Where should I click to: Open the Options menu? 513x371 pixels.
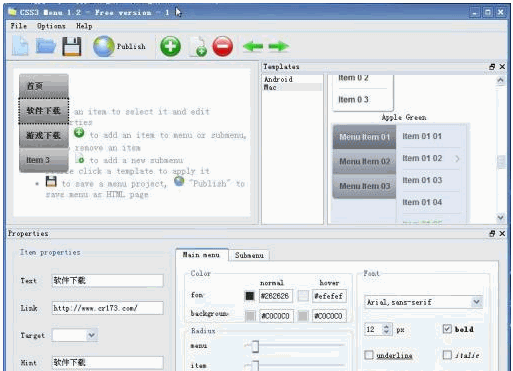pyautogui.click(x=51, y=26)
